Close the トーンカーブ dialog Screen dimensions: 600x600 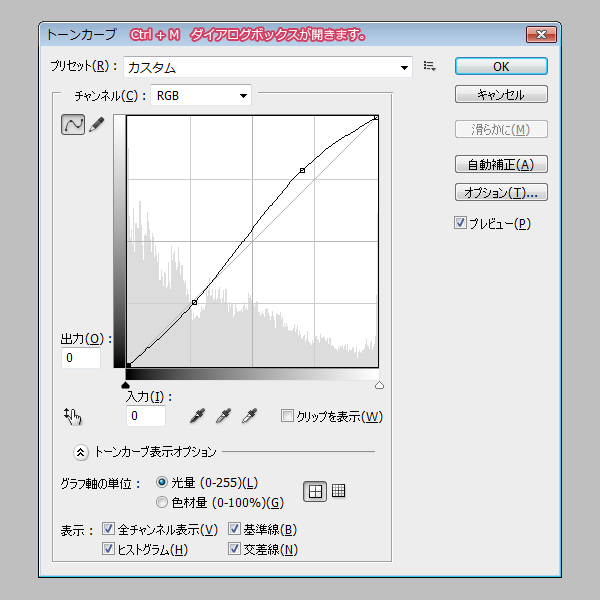coord(541,35)
